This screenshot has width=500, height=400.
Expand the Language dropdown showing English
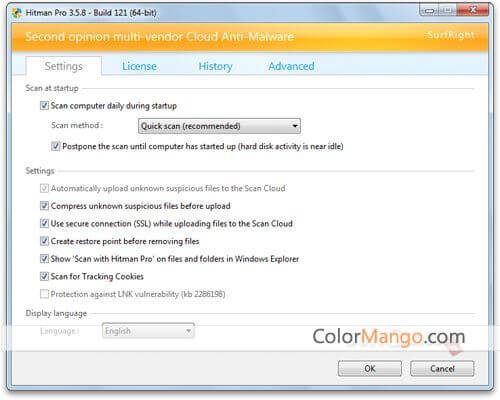click(x=148, y=331)
